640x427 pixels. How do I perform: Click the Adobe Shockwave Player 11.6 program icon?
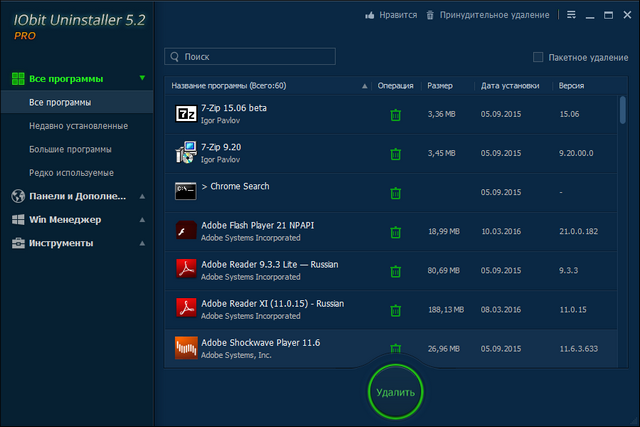(x=186, y=347)
